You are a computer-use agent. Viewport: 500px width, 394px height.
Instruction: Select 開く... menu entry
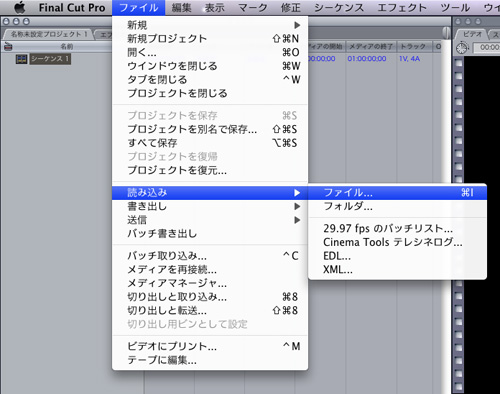tap(210, 52)
